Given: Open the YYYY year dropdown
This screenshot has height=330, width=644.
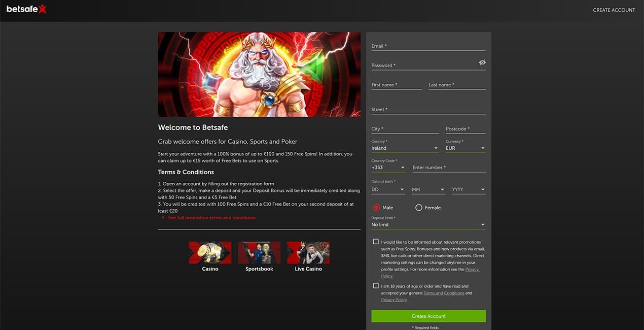Looking at the screenshot, I should pyautogui.click(x=469, y=189).
